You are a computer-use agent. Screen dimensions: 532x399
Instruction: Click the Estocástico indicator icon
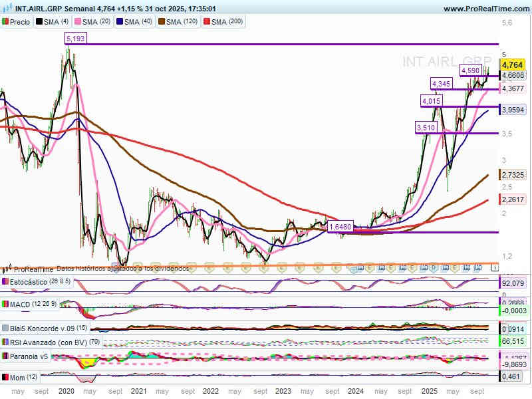tap(6, 283)
